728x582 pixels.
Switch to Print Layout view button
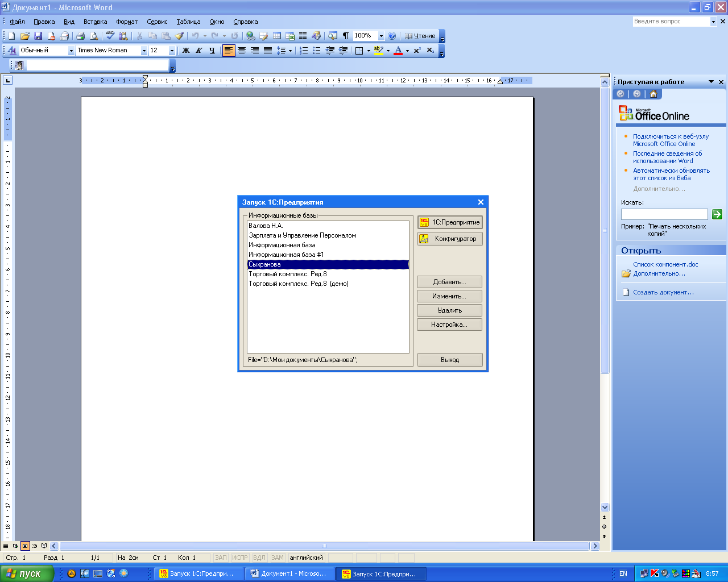pyautogui.click(x=25, y=546)
